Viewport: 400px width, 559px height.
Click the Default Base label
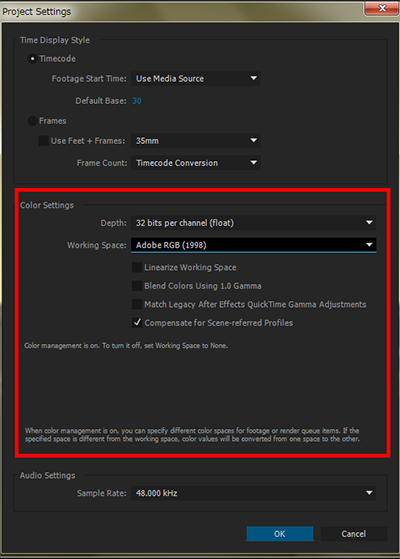point(101,101)
